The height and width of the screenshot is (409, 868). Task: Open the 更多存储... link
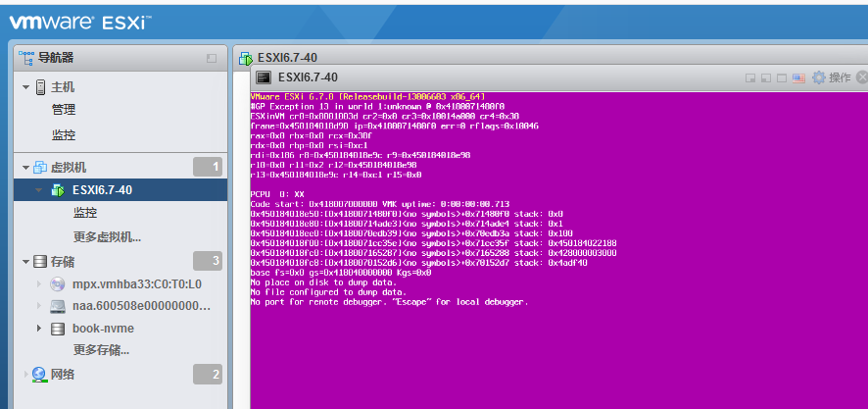101,350
